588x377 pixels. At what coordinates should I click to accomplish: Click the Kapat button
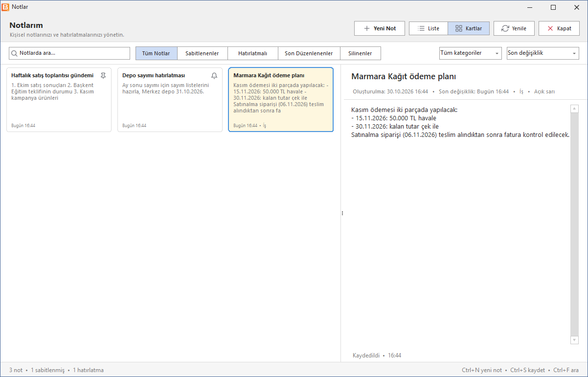pos(559,28)
